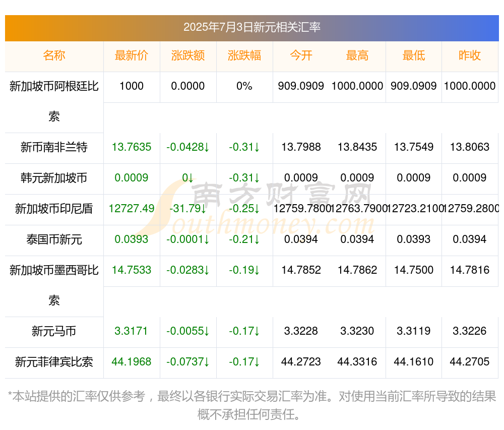Click previous close 3.3226
Screen dimensions: 504x430
click(470, 331)
